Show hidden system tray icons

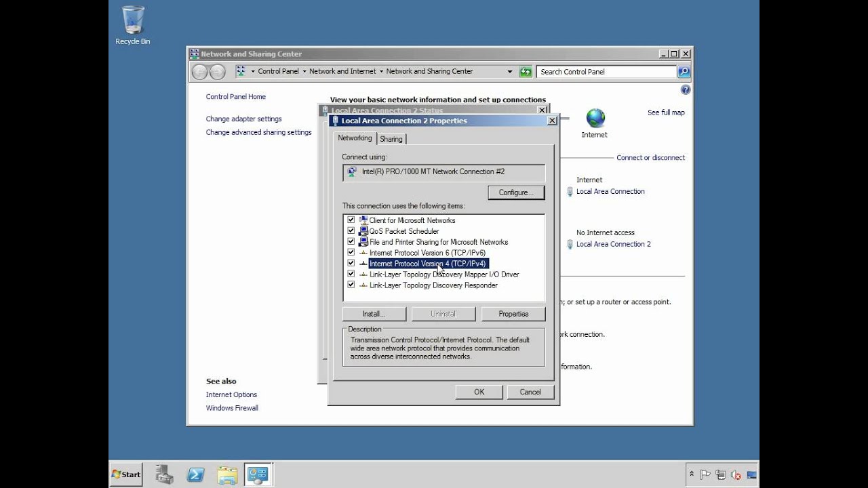point(691,474)
